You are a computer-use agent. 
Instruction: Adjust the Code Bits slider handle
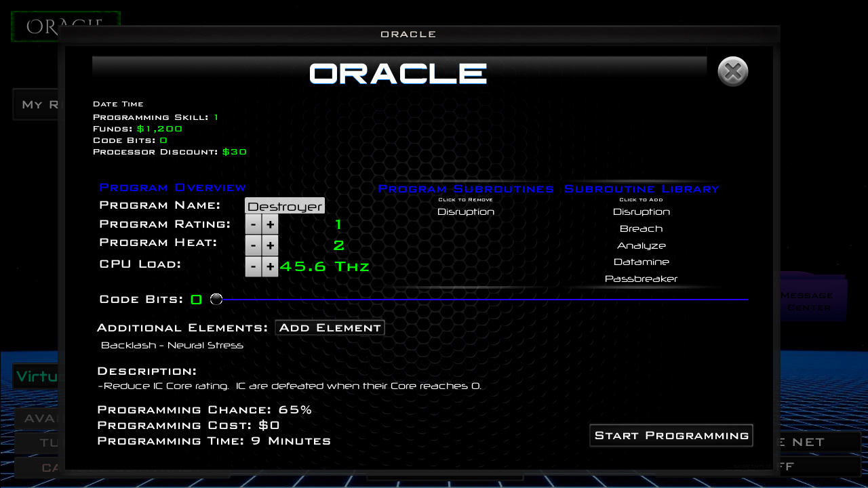(216, 298)
